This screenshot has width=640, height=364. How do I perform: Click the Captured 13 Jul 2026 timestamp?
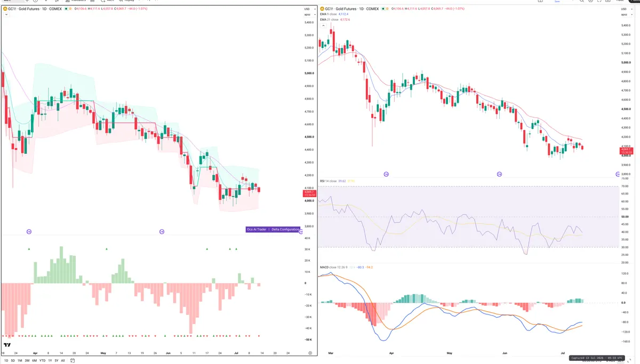point(596,358)
